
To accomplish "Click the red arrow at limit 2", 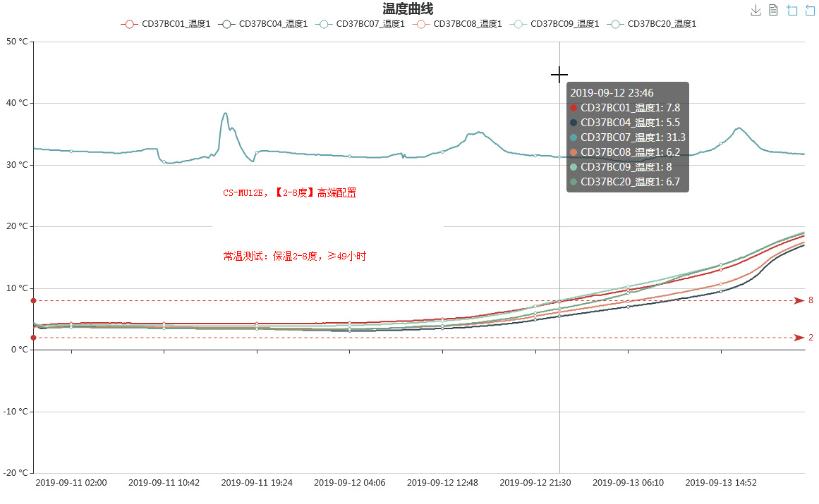I will click(x=799, y=338).
